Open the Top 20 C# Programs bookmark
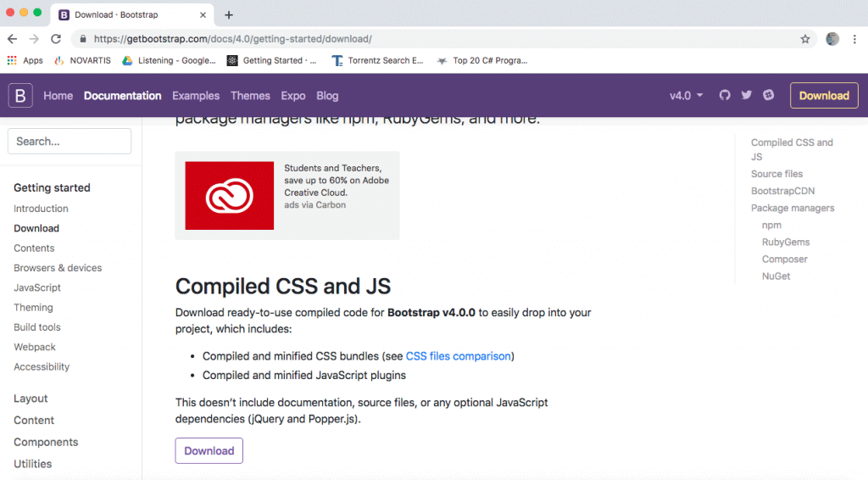This screenshot has height=480, width=868. coord(481,60)
